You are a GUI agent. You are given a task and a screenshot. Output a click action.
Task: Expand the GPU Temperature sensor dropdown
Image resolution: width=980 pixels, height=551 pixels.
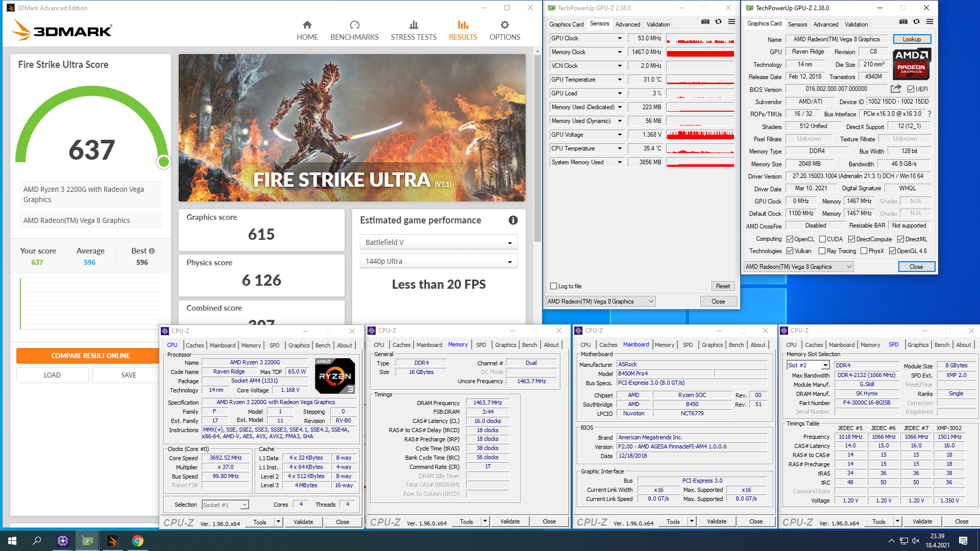(620, 80)
